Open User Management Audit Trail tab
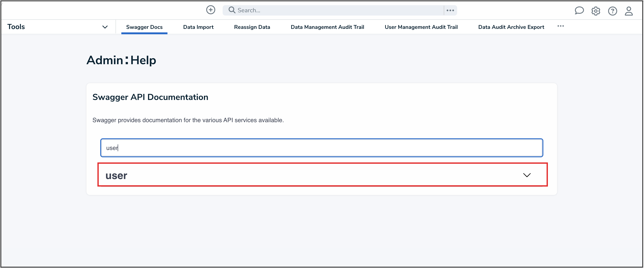The width and height of the screenshot is (644, 268). [x=421, y=27]
